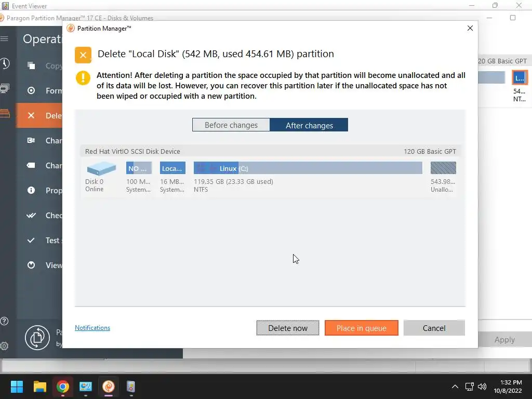
Task: Open Windows Start menu
Action: coord(17,387)
